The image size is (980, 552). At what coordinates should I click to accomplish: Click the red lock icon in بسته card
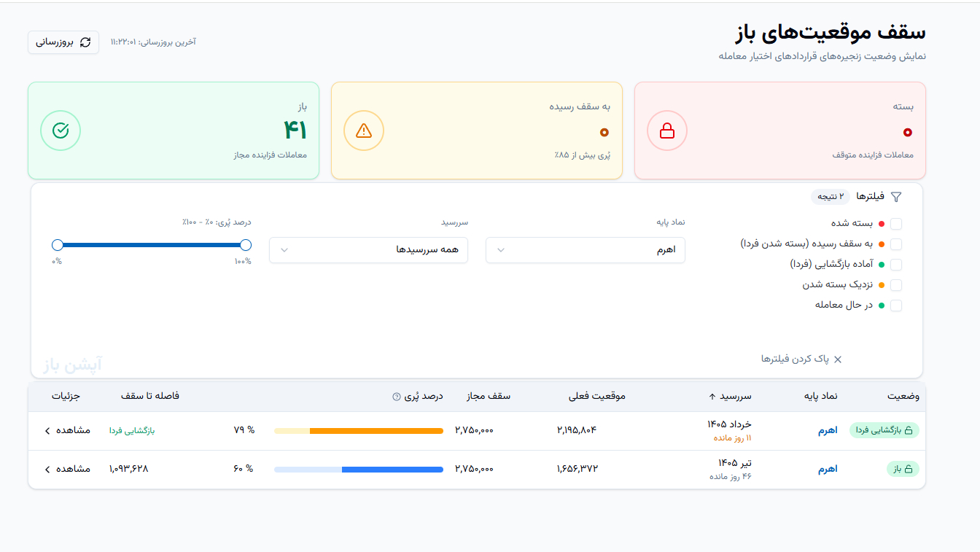coord(666,131)
